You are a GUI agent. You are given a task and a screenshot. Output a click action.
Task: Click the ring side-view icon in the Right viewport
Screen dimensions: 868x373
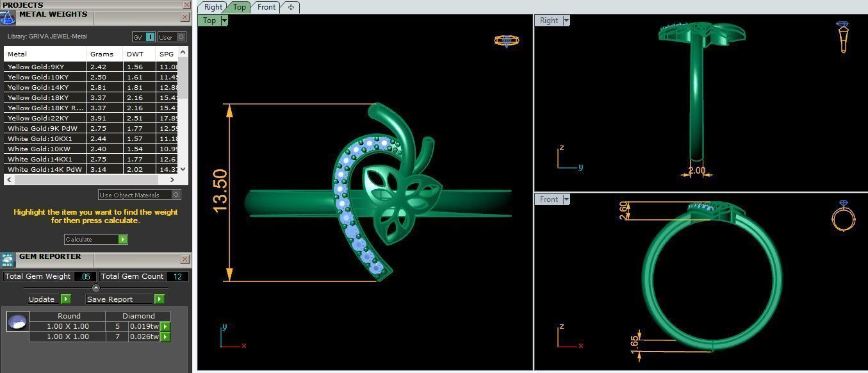(843, 37)
